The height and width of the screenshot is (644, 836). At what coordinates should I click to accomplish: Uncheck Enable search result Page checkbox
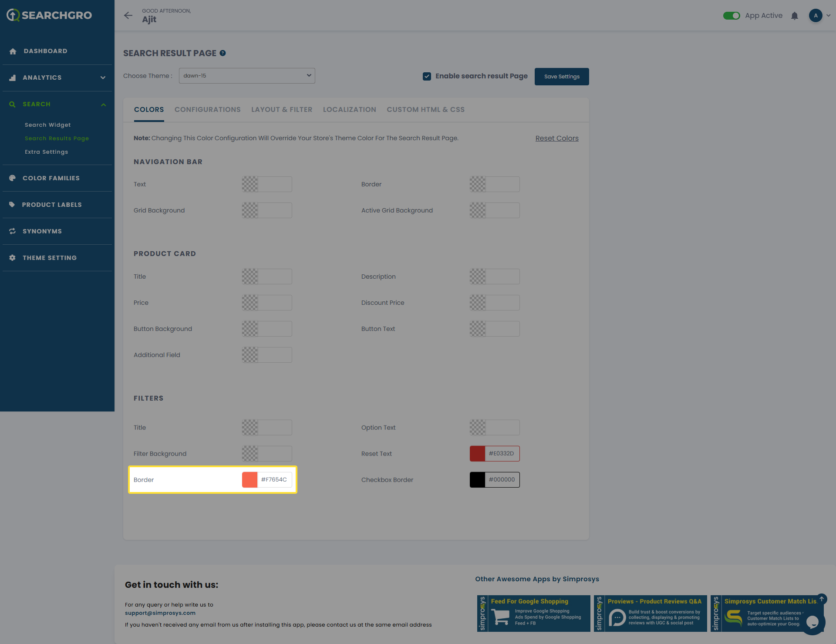[x=427, y=76]
